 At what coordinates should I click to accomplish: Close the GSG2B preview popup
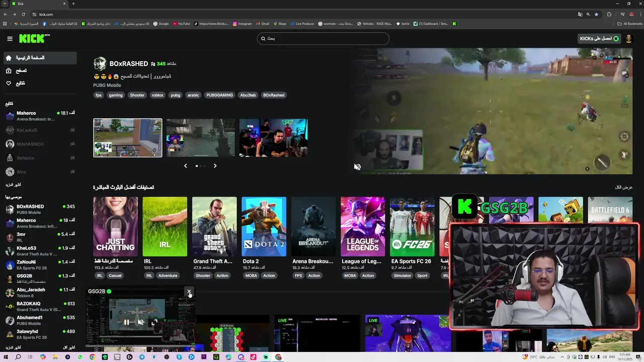click(x=189, y=292)
